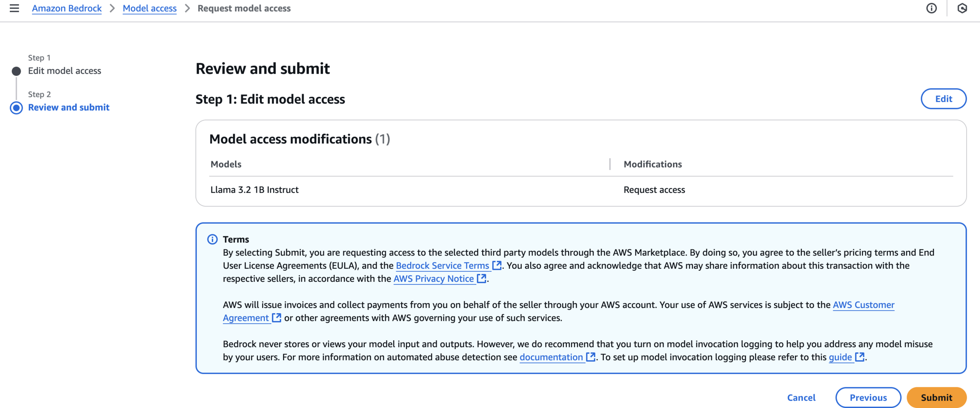Image resolution: width=980 pixels, height=408 pixels.
Task: Click the Models column header
Action: pos(226,164)
